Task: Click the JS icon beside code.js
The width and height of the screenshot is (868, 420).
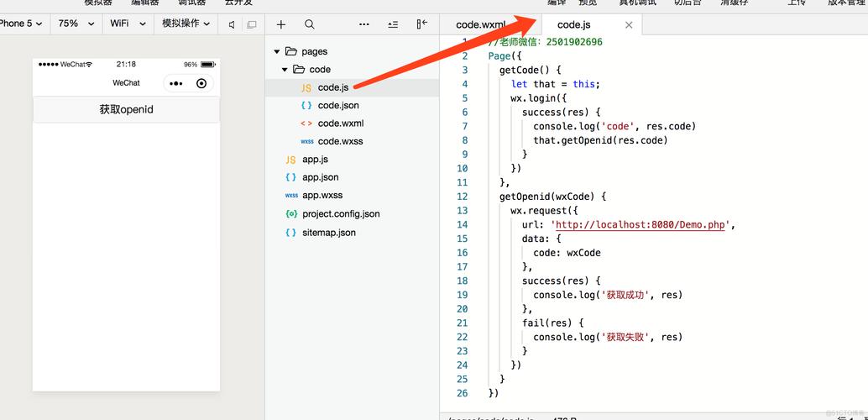Action: tap(306, 87)
